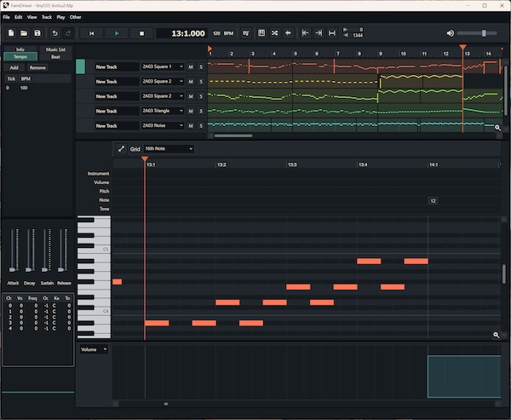Image resolution: width=511 pixels, height=420 pixels.
Task: Mute the 2A03 Noise track
Action: point(191,125)
